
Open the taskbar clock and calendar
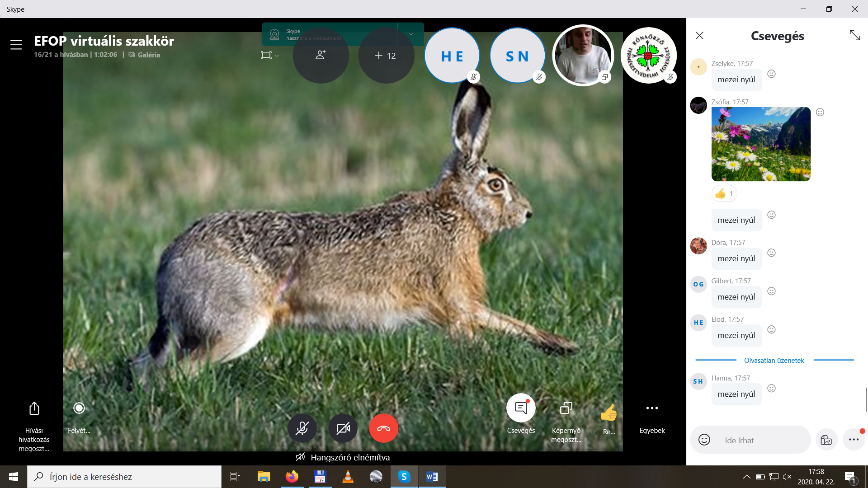816,477
